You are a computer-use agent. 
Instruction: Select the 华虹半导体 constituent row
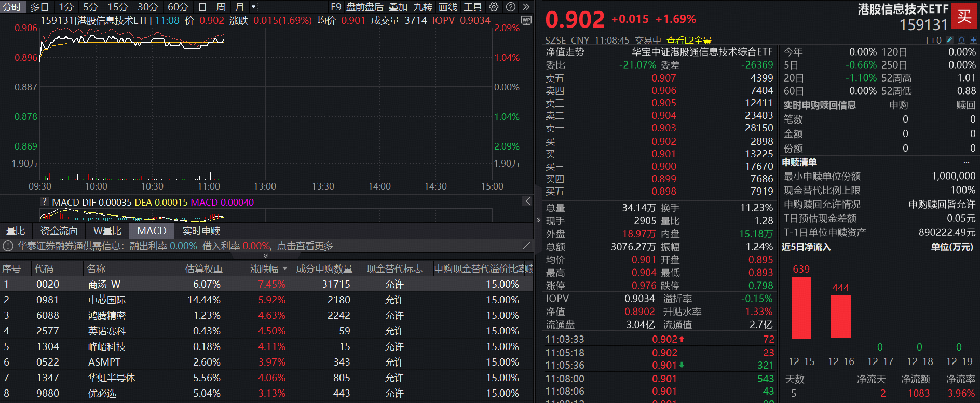point(266,378)
